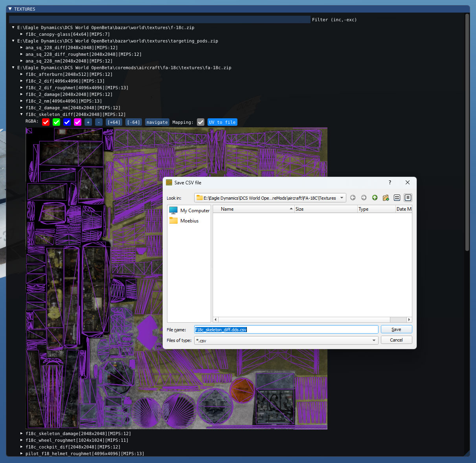Screen dimensions: 476x463
Task: Open the Moebius folder shortcut
Action: [x=189, y=221]
